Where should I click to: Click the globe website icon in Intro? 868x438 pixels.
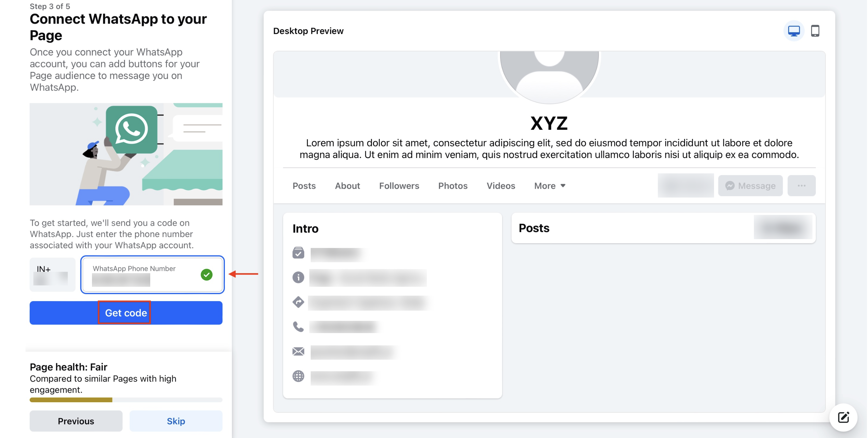coord(298,376)
